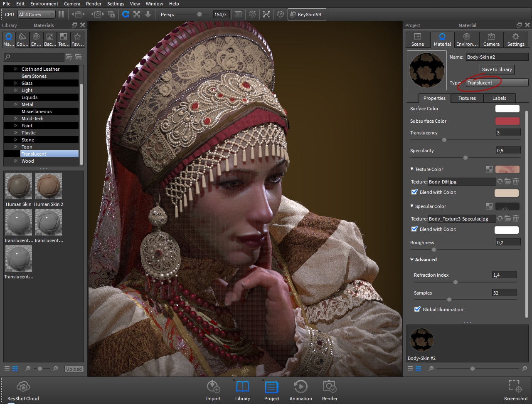Refresh the Body-Diff.jpg texture
The height and width of the screenshot is (404, 532).
tap(500, 181)
